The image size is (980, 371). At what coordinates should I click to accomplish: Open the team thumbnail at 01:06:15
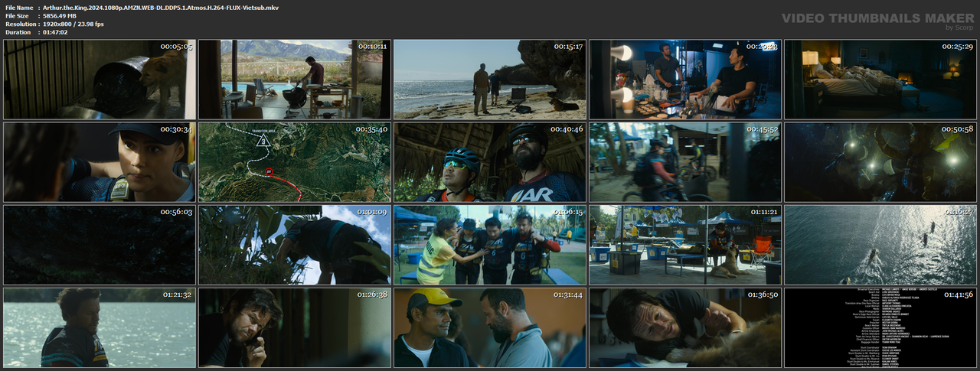coord(490,245)
